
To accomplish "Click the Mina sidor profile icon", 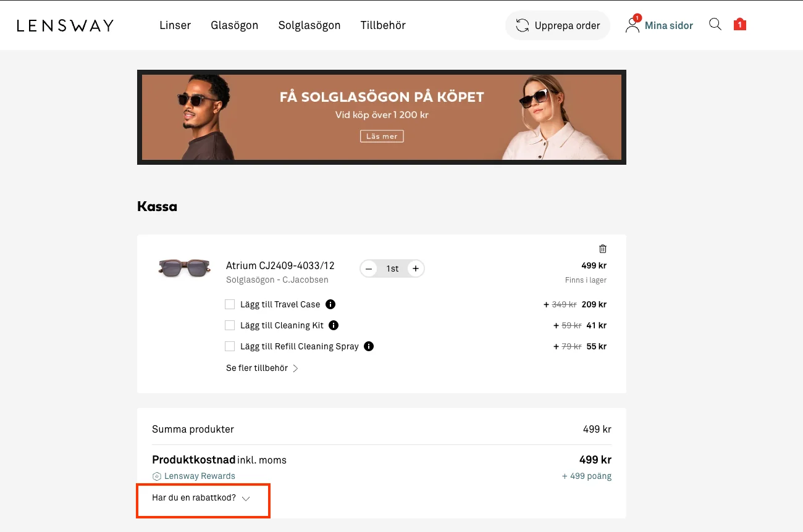I will click(632, 25).
